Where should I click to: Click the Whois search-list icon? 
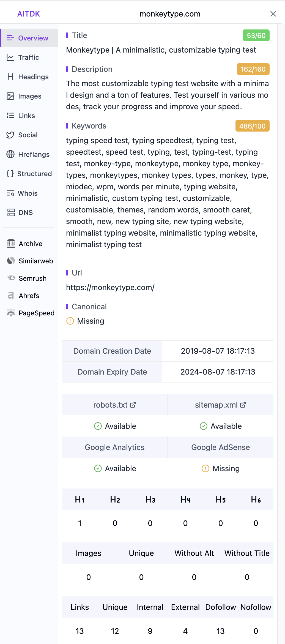10,193
